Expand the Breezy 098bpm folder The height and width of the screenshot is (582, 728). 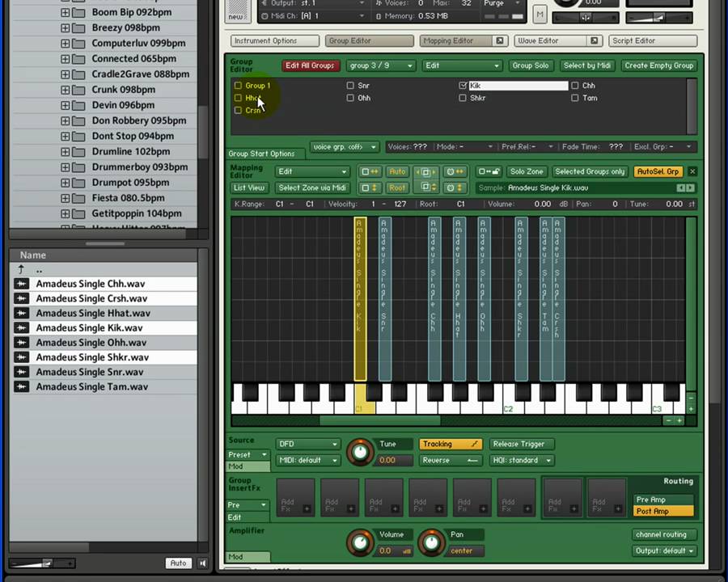(x=65, y=27)
